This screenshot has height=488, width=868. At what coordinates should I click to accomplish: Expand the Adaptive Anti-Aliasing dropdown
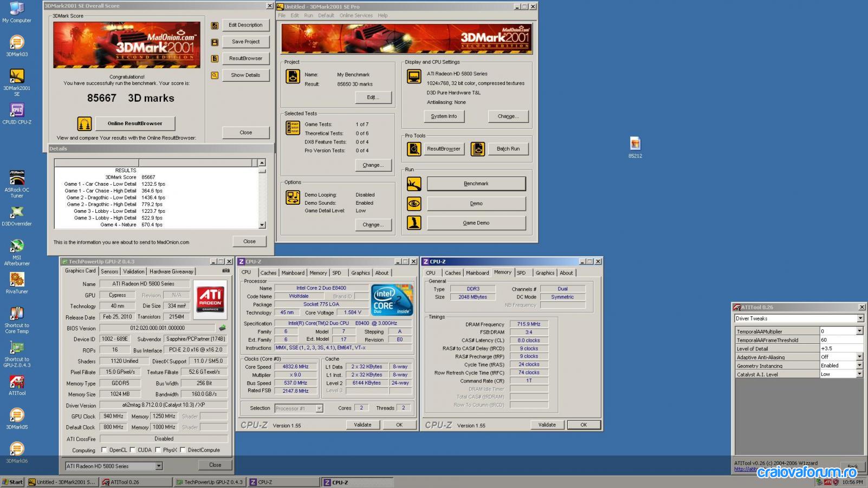[859, 357]
